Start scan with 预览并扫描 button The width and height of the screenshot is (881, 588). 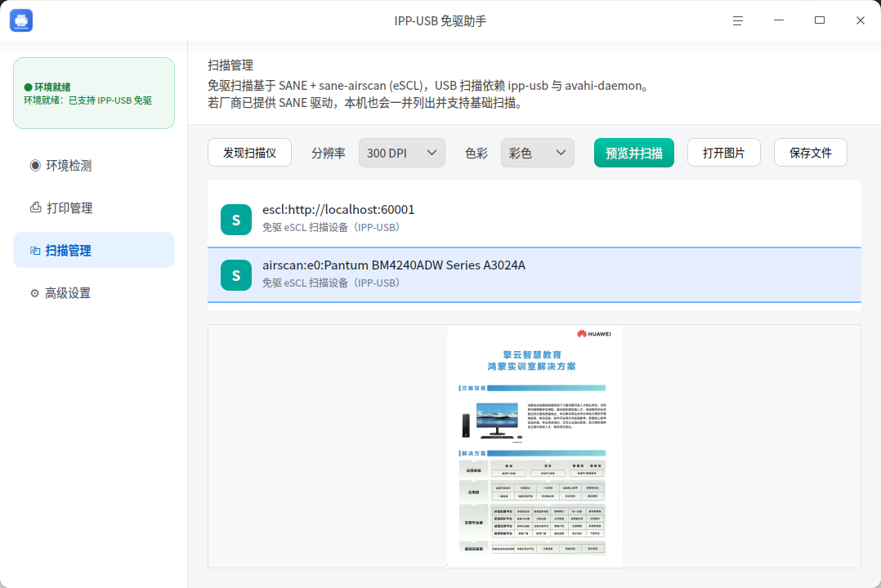[634, 153]
